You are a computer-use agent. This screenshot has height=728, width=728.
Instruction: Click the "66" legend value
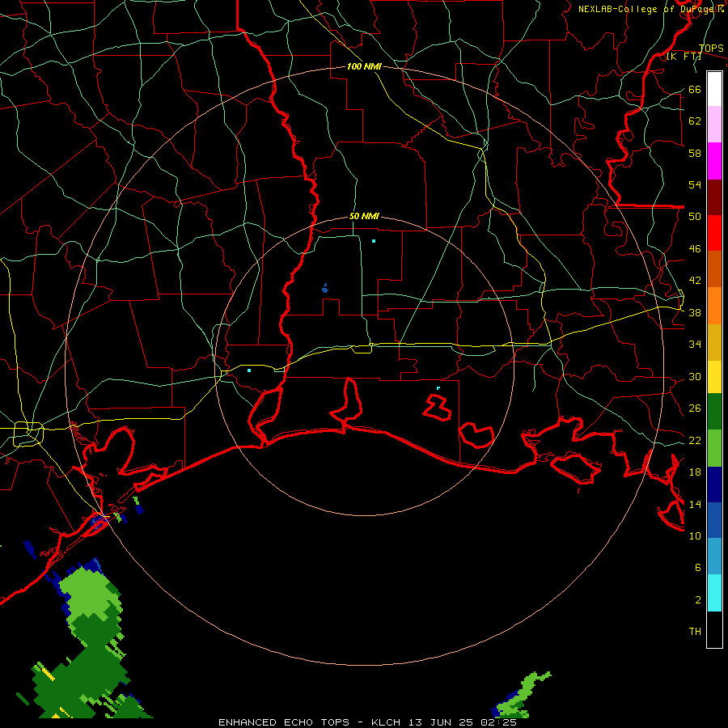(x=695, y=90)
